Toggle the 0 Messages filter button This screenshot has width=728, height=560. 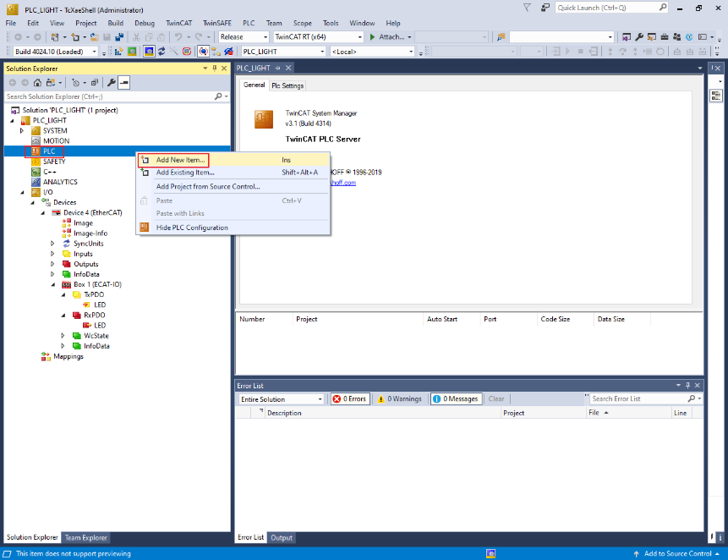[x=456, y=399]
